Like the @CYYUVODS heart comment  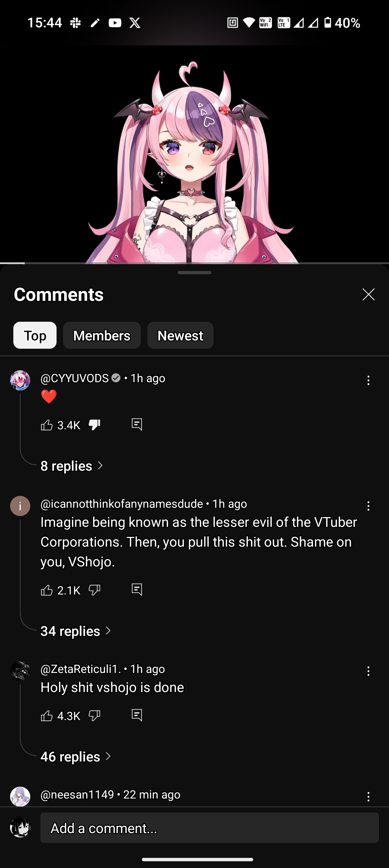(47, 425)
